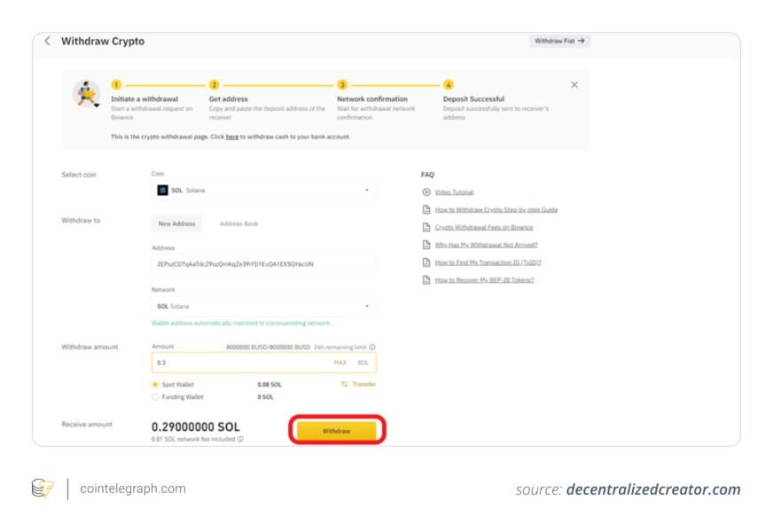
Task: Click the wallet address matched network notice
Action: tap(241, 323)
